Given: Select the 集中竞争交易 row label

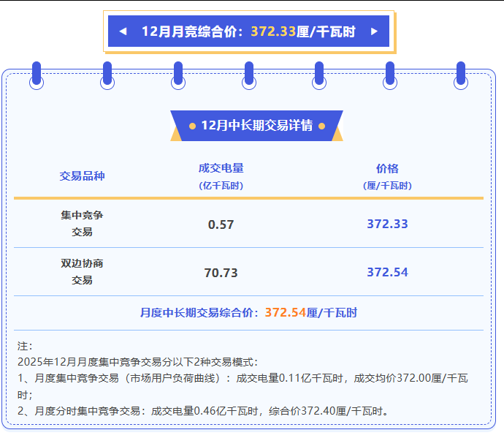Looking at the screenshot, I should 82,224.
